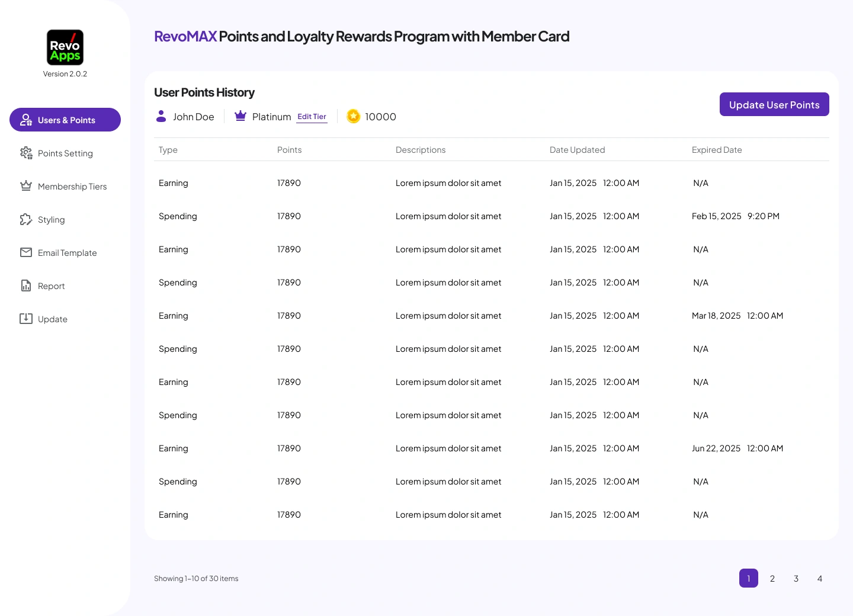Screen dimensions: 853x616
Task: Click the 10000 points balance
Action: tap(380, 117)
